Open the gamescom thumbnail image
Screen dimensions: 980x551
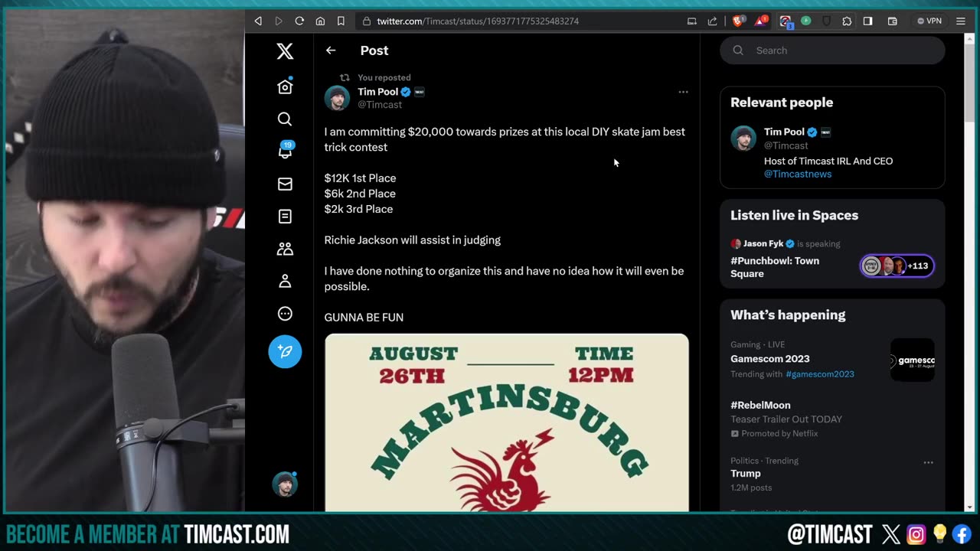coord(913,360)
